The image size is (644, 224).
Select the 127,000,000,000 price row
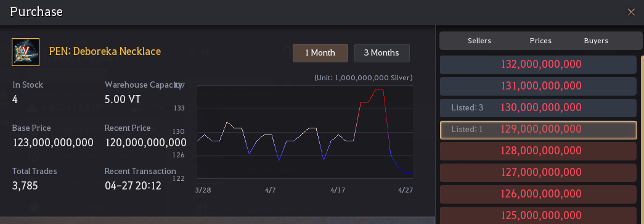point(538,173)
